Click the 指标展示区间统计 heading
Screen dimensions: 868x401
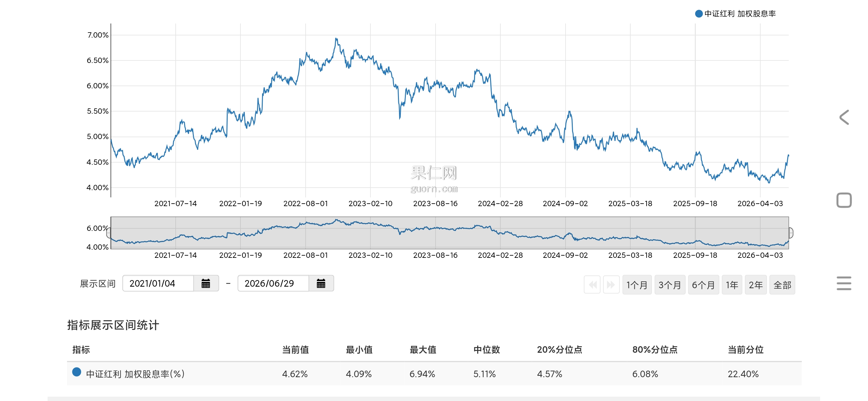click(x=113, y=325)
